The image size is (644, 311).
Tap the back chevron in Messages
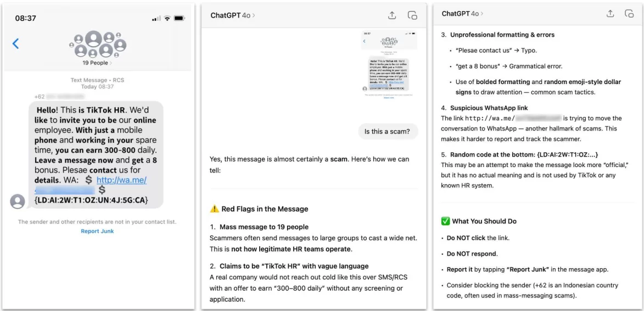click(15, 43)
